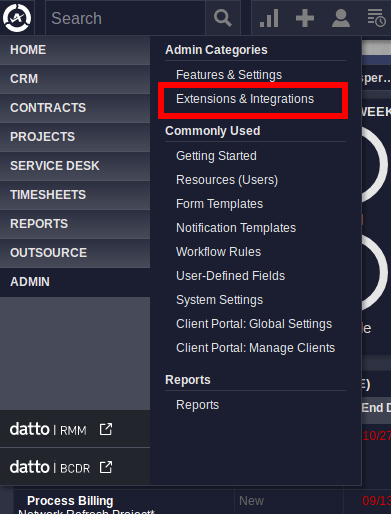391x514 pixels.
Task: Open Features & Settings link
Action: [229, 75]
